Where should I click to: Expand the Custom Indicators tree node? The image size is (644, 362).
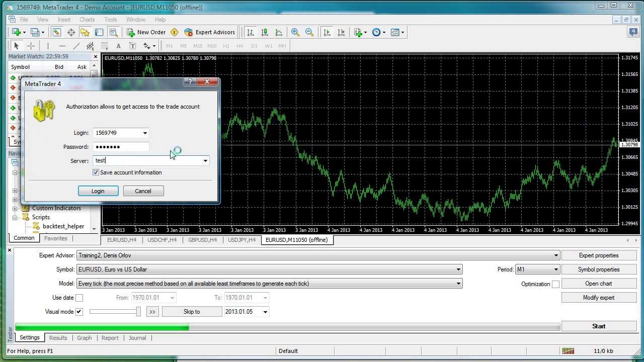[15, 208]
